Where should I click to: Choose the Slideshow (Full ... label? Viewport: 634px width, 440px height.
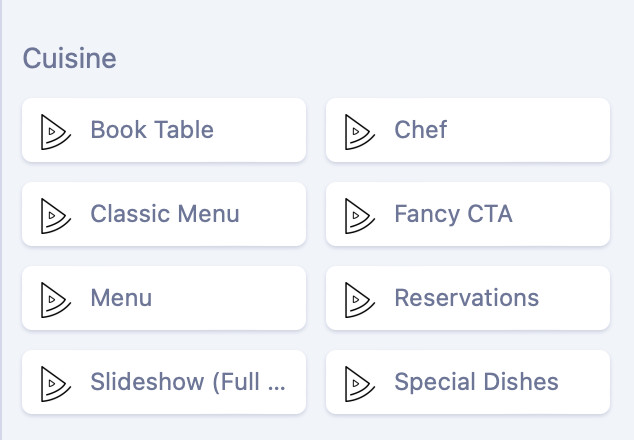tap(188, 382)
